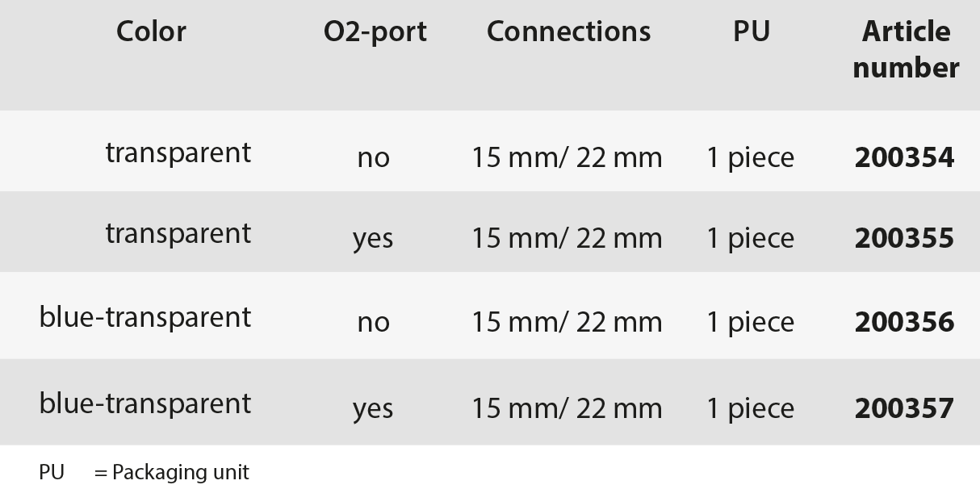The width and height of the screenshot is (980, 489).
Task: Click the O2-port column header
Action: coord(375,32)
